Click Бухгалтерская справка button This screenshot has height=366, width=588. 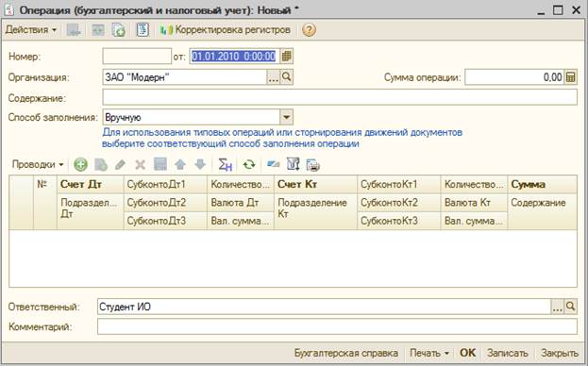click(346, 353)
